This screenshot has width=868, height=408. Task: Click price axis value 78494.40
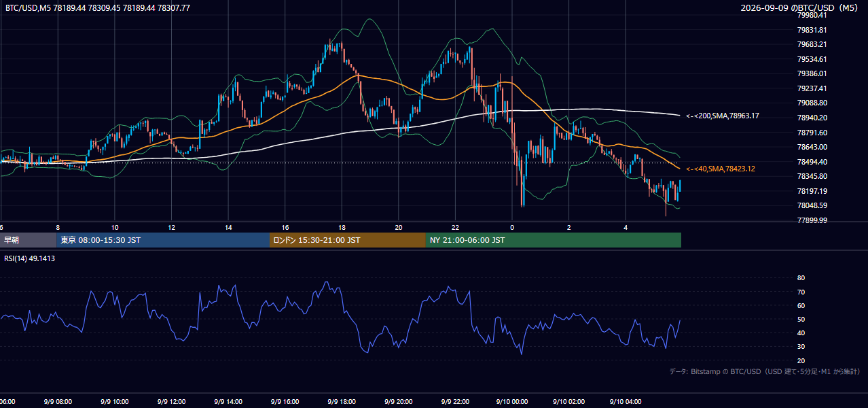click(812, 162)
